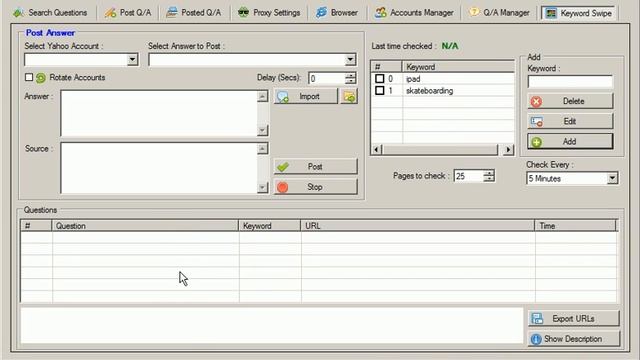
Task: Click the red X Delete icon
Action: 536,102
